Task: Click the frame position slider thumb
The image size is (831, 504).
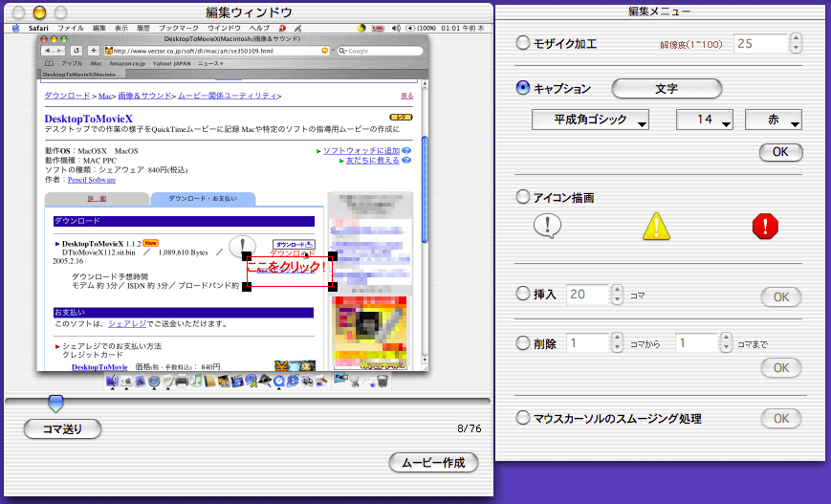Action: (x=55, y=404)
